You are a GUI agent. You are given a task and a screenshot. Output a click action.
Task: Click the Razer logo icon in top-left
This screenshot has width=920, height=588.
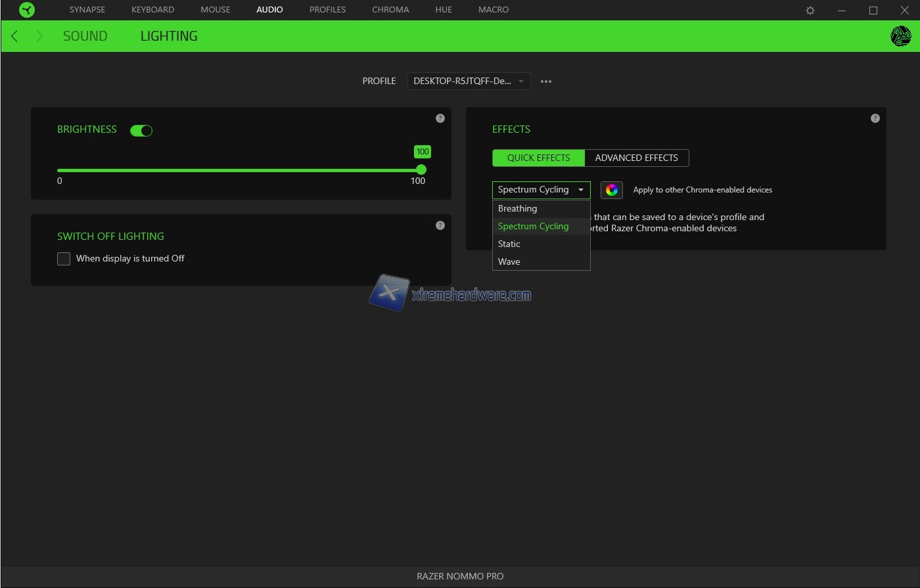coord(27,10)
